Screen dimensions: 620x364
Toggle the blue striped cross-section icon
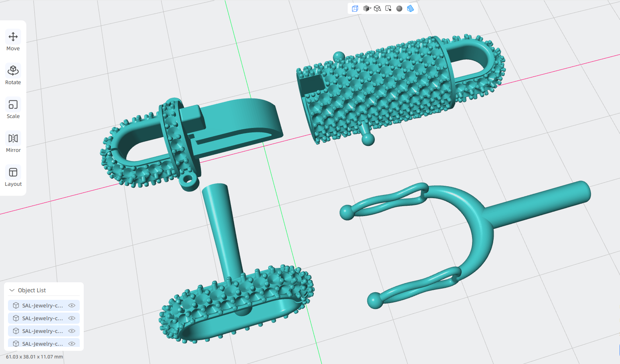410,8
